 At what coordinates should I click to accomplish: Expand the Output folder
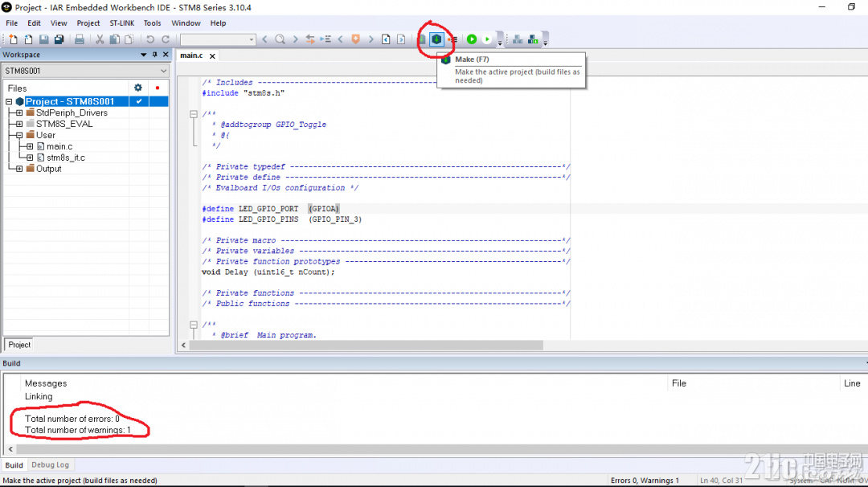point(19,169)
